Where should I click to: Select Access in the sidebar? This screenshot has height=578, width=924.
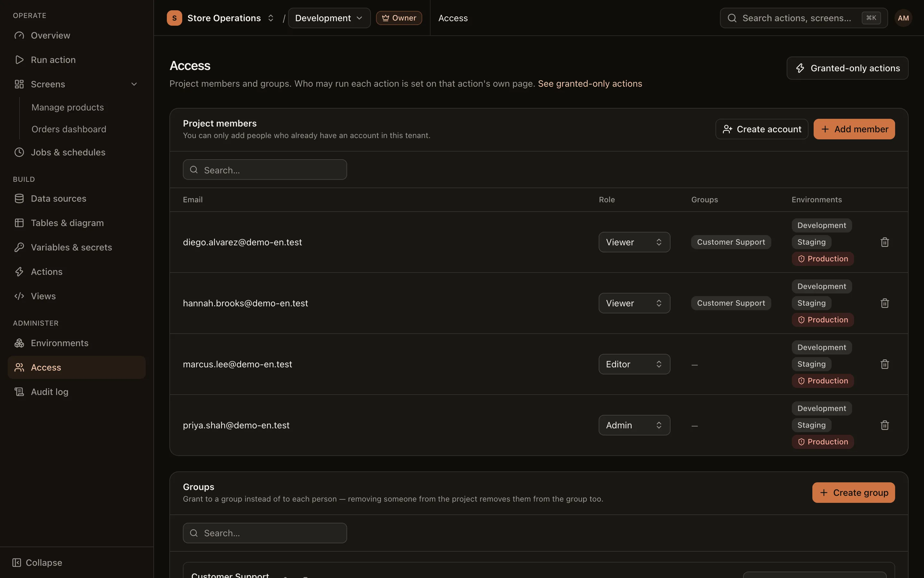tap(76, 367)
